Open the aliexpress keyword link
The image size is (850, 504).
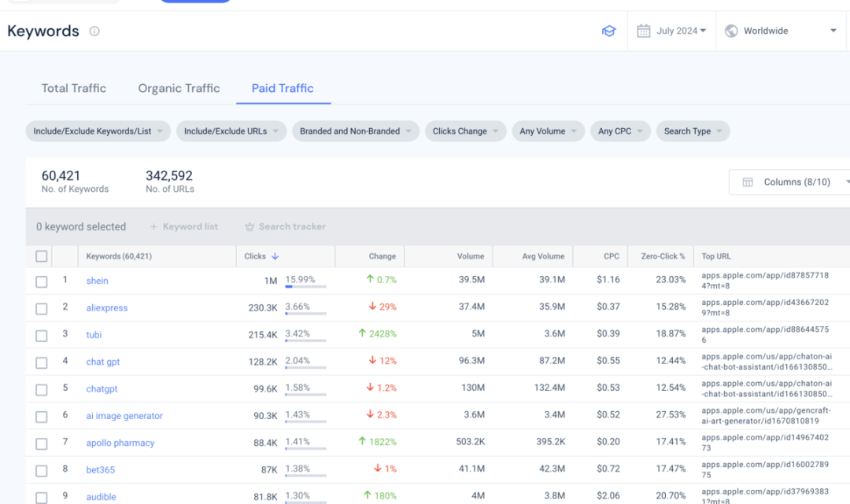tap(107, 307)
